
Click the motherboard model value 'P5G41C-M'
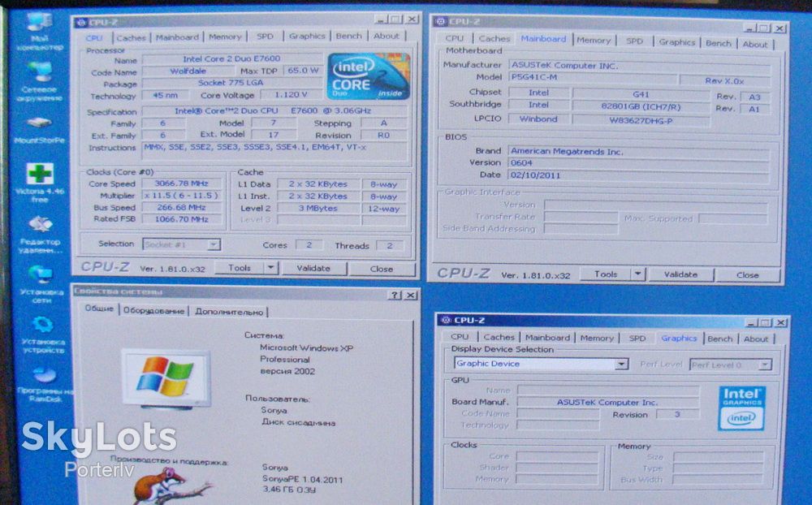click(x=593, y=78)
